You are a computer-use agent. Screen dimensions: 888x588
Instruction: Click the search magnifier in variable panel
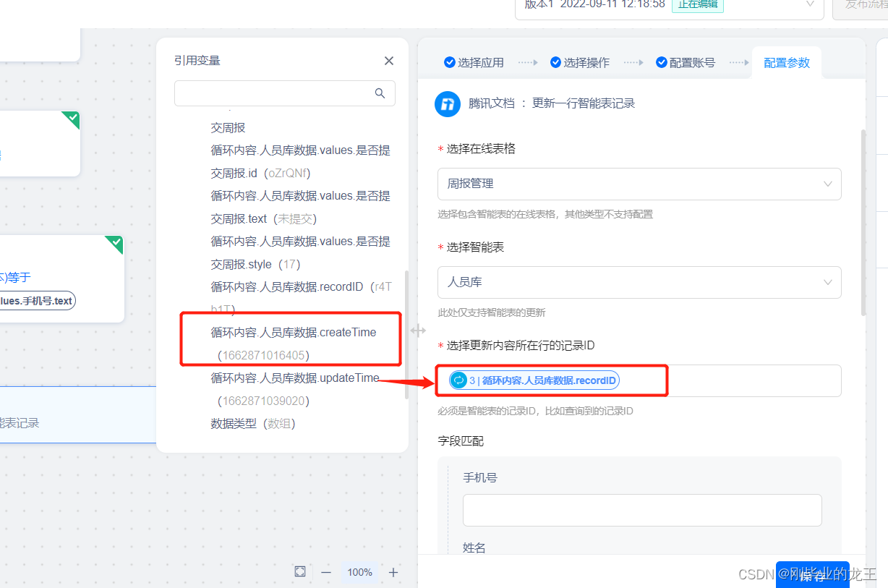click(x=380, y=93)
